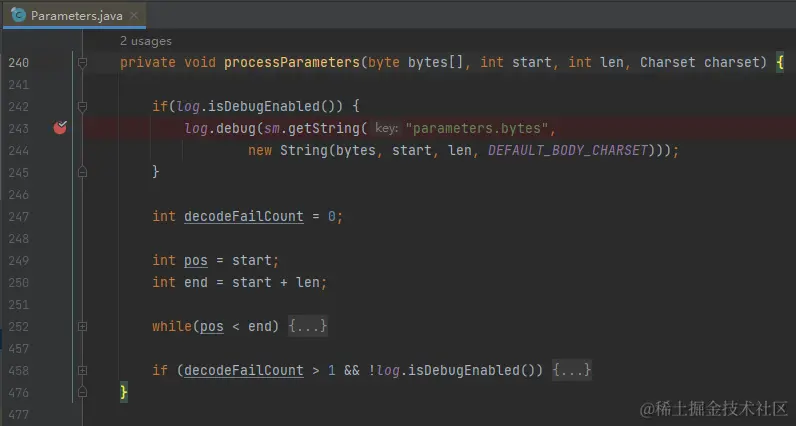Click the fold end marker at line 476
Viewport: 796px width, 426px height.
click(82, 392)
